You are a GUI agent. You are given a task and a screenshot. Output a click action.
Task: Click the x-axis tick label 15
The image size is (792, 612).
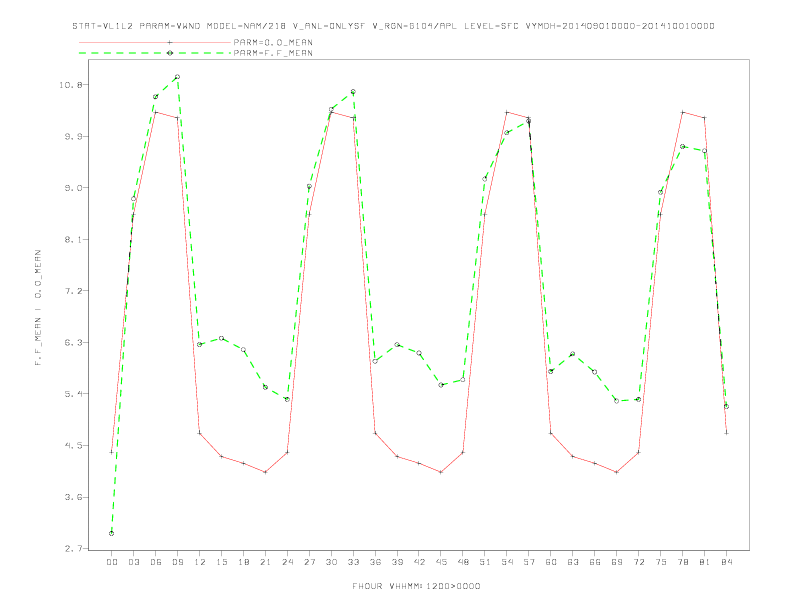[221, 562]
